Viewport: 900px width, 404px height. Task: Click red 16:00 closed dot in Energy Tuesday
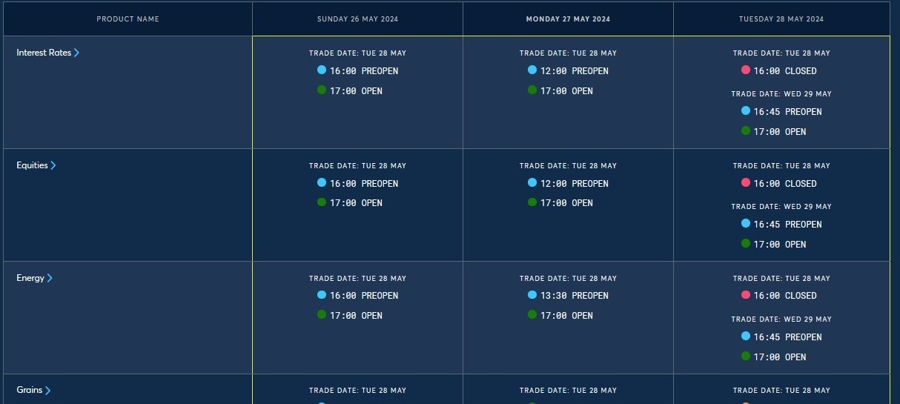pos(746,295)
